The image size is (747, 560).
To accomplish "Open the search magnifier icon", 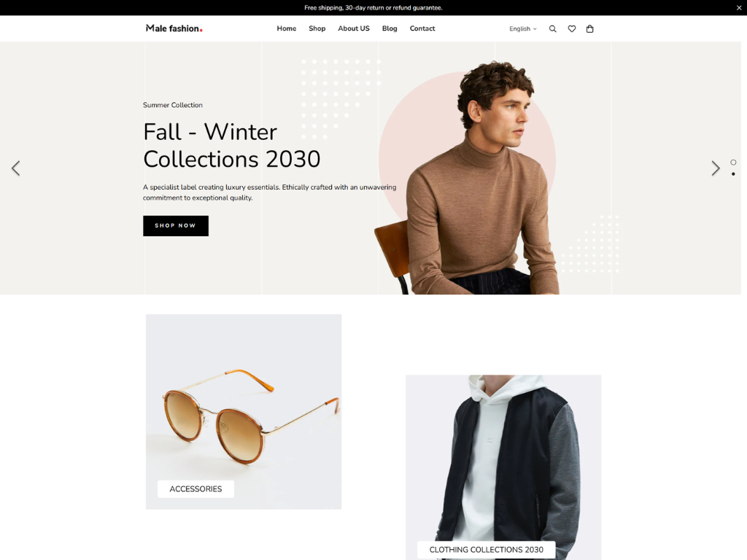I will [553, 28].
